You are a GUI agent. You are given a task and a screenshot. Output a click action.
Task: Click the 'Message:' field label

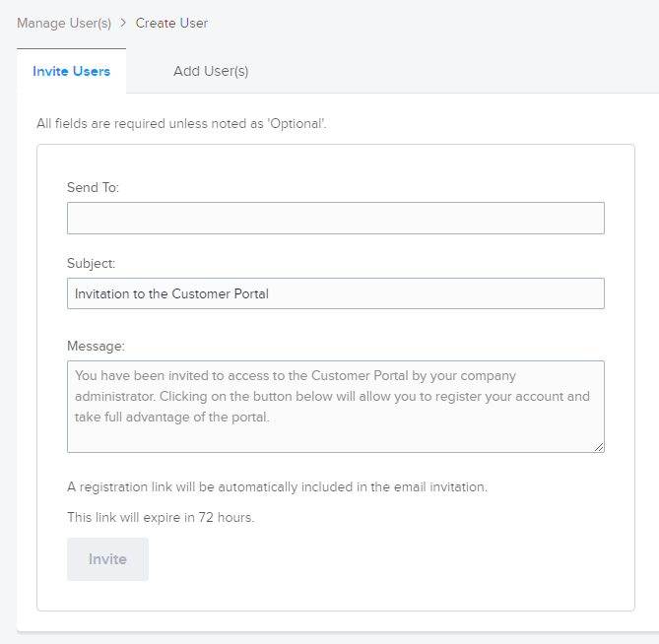[x=96, y=347]
